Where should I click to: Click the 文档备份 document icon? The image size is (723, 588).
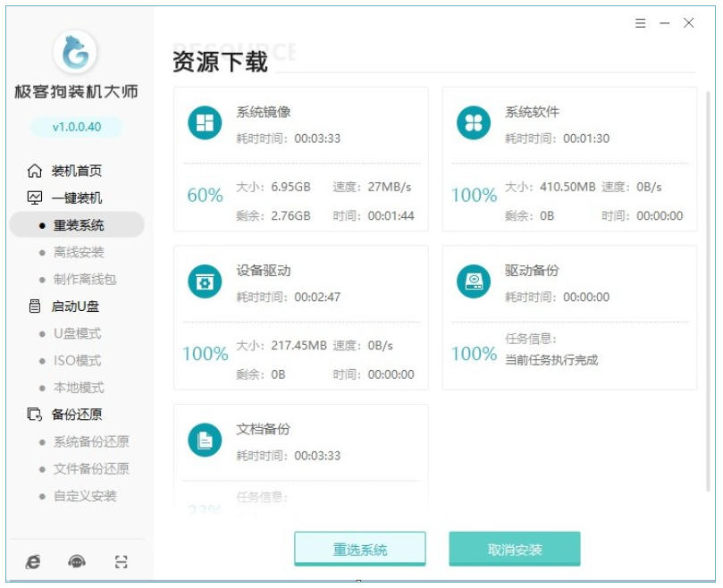[x=205, y=440]
